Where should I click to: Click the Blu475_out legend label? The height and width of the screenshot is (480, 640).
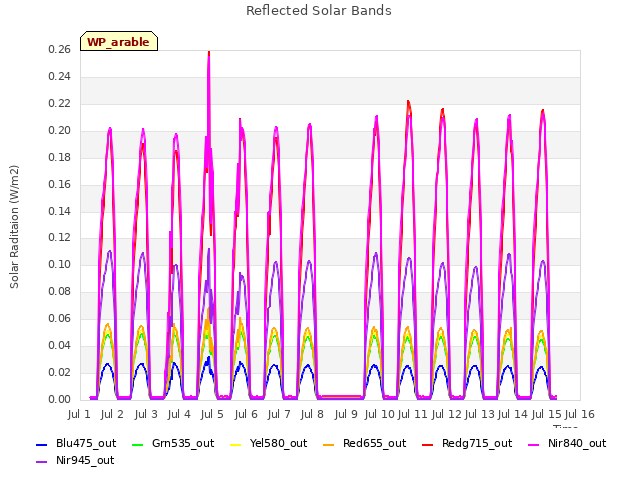coord(86,443)
